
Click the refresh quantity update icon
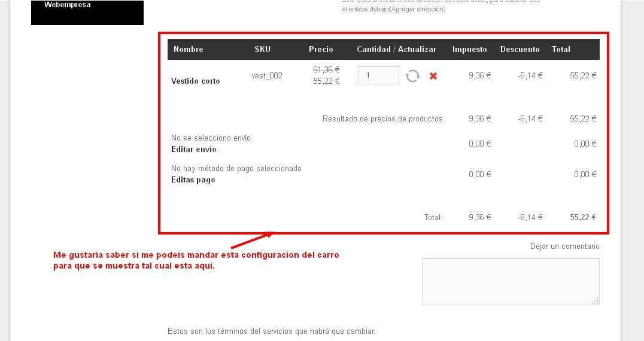pos(412,76)
